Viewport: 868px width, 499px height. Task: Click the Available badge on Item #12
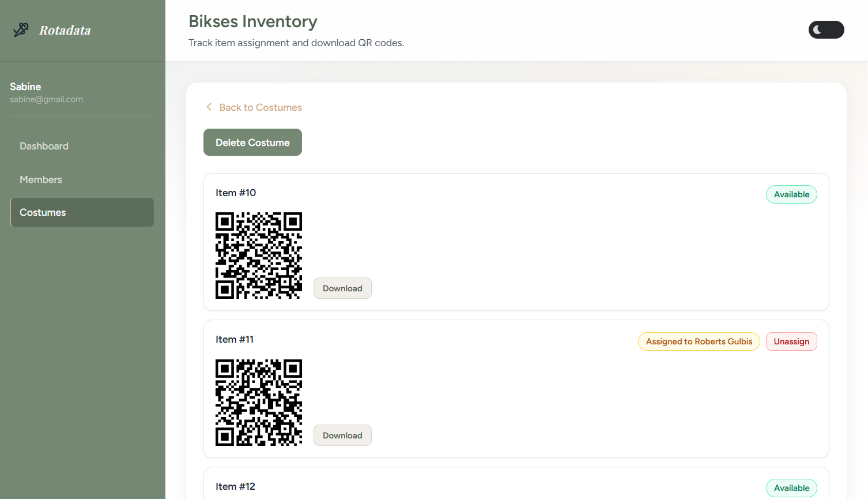791,488
